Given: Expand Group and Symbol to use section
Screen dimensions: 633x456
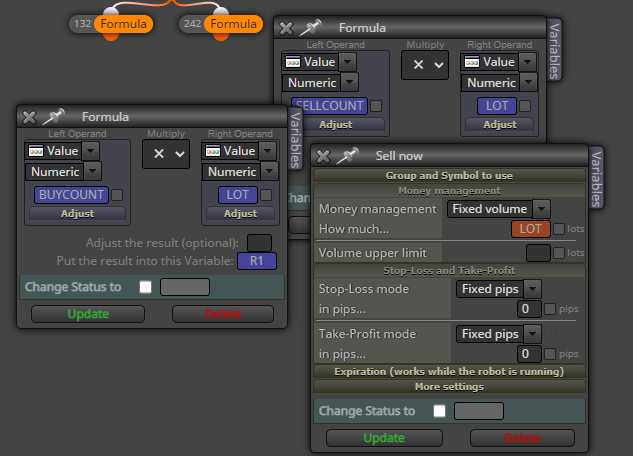Looking at the screenshot, I should pyautogui.click(x=449, y=176).
